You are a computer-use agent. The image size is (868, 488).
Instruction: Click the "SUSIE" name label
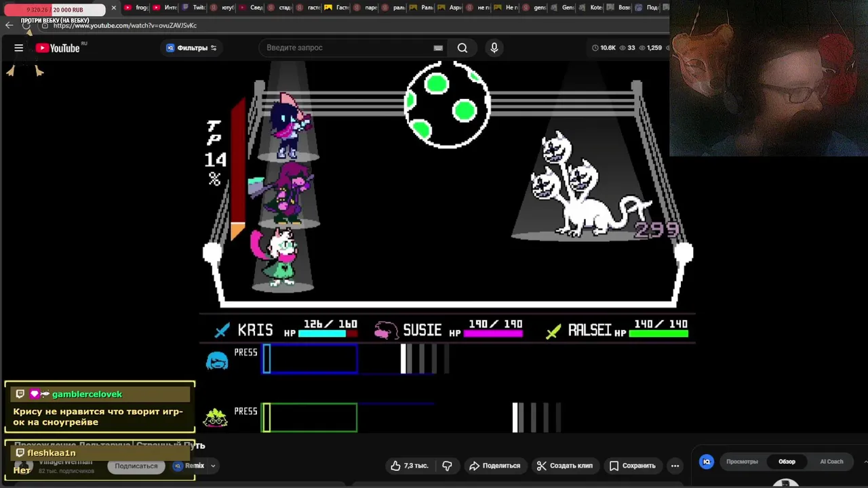pos(422,331)
